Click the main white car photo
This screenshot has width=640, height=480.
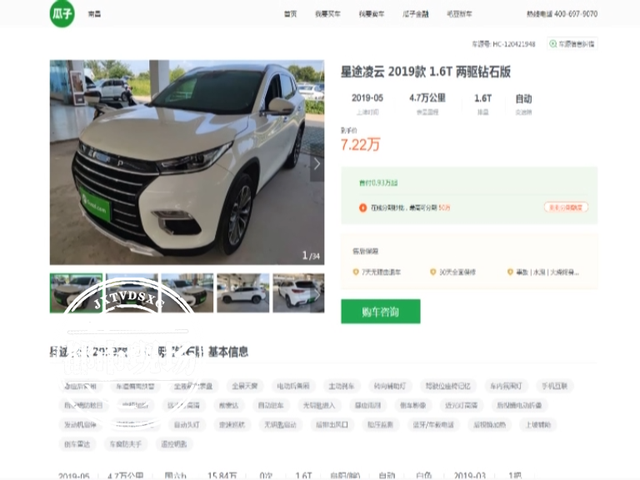187,162
